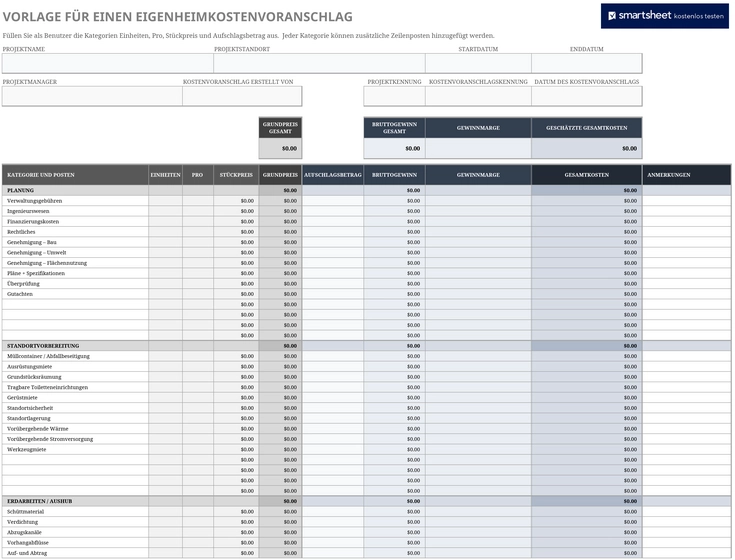This screenshot has width=735, height=560.
Task: Click the smartsheet kostenlos testen banner
Action: pyautogui.click(x=664, y=16)
